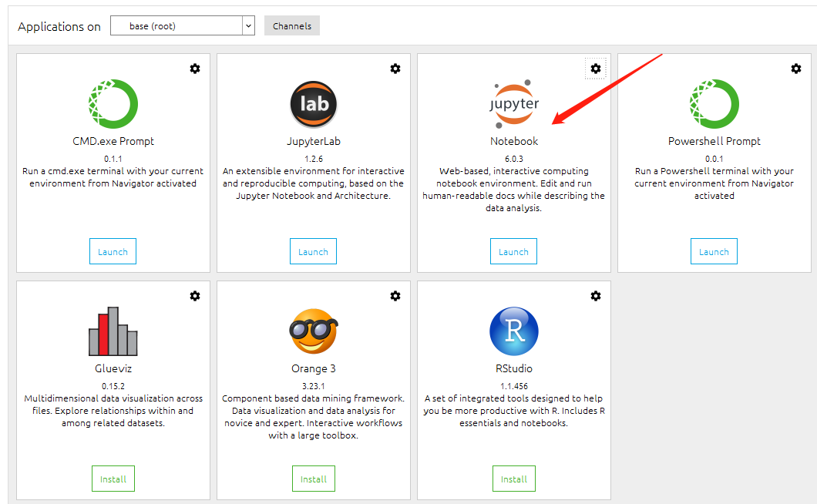
Task: Launch JupyterLab
Action: tap(313, 251)
